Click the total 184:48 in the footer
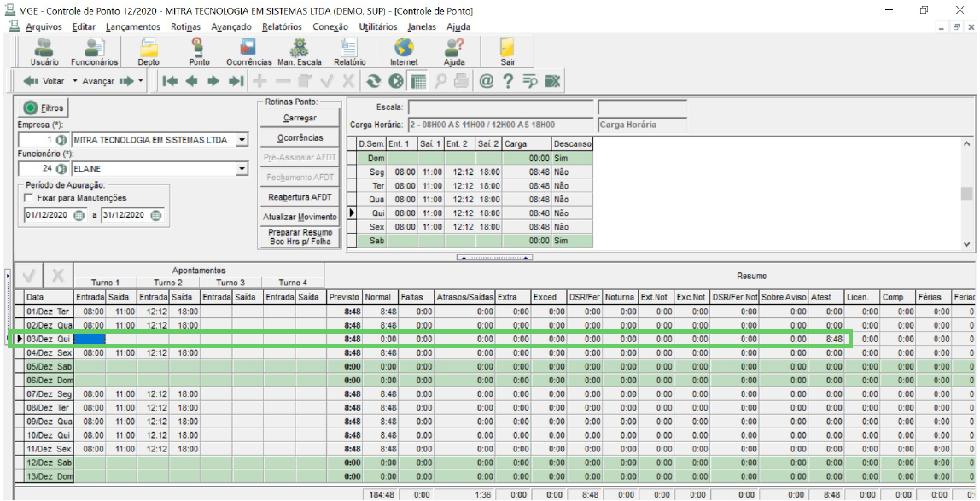The image size is (980, 501). [381, 494]
